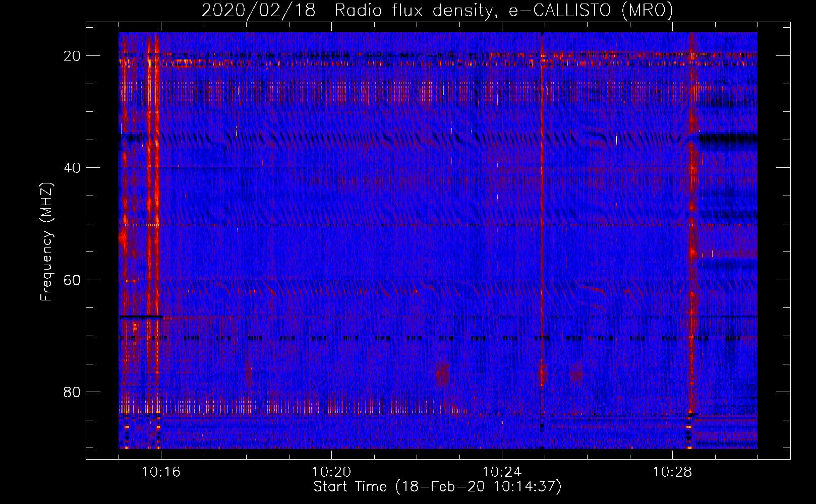Click the "10:16" time tick label
The height and width of the screenshot is (504, 816).
161,472
